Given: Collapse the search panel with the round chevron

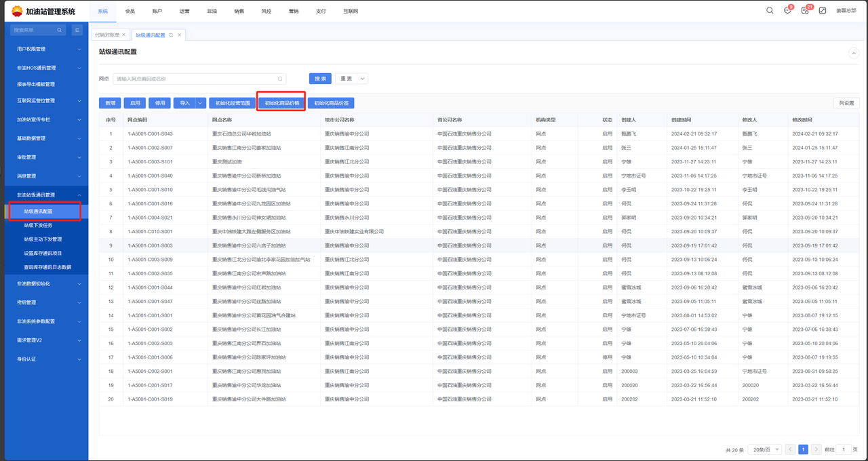Looking at the screenshot, I should click(854, 53).
